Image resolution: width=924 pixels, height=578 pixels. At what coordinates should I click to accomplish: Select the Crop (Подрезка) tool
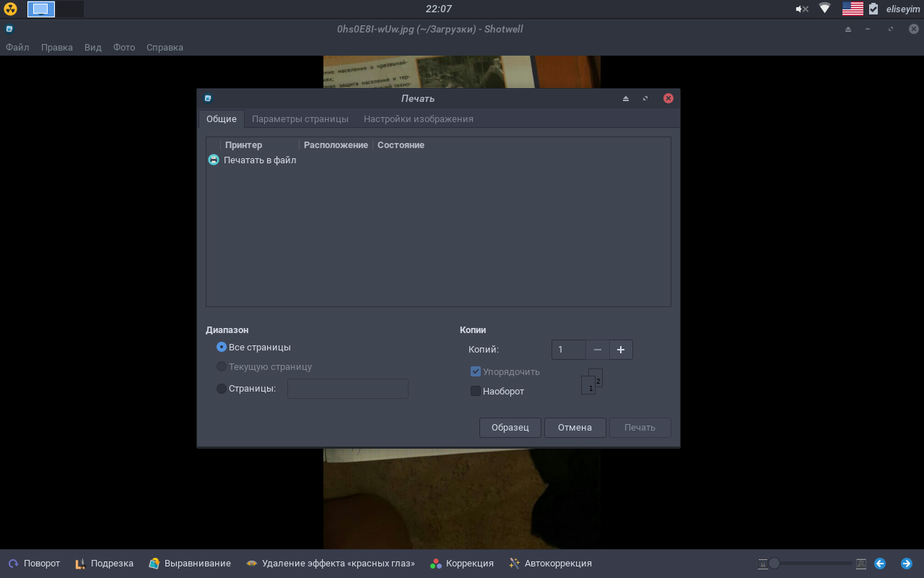click(105, 564)
